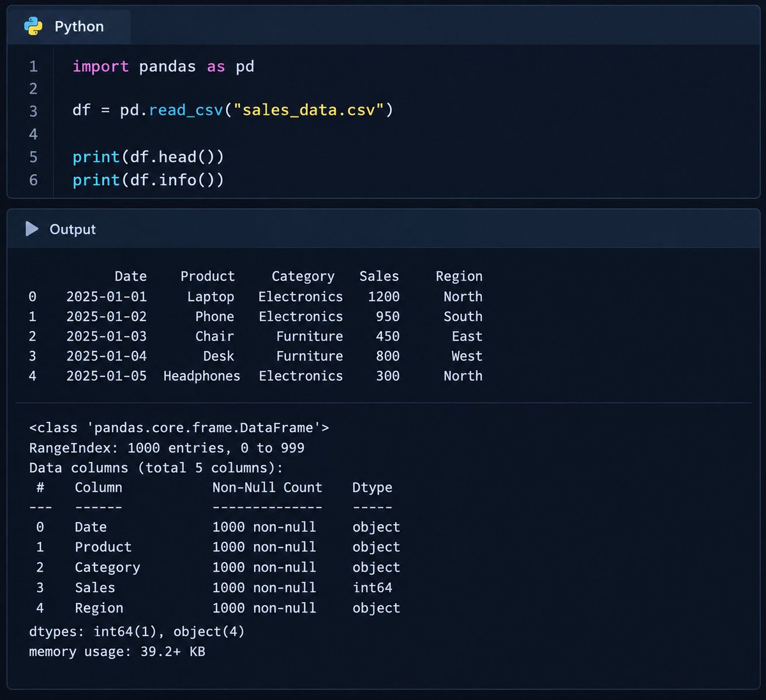Click the 'Laptop' product cell
Image resolution: width=766 pixels, height=700 pixels.
pyautogui.click(x=211, y=297)
